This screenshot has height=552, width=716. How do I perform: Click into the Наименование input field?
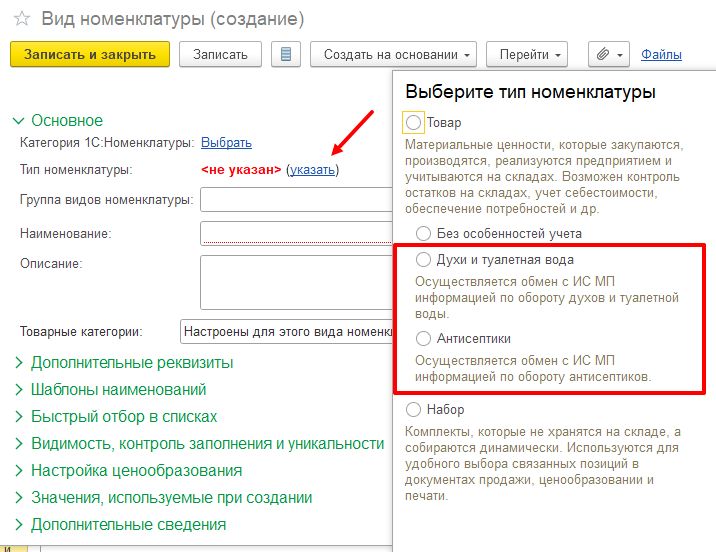(296, 233)
